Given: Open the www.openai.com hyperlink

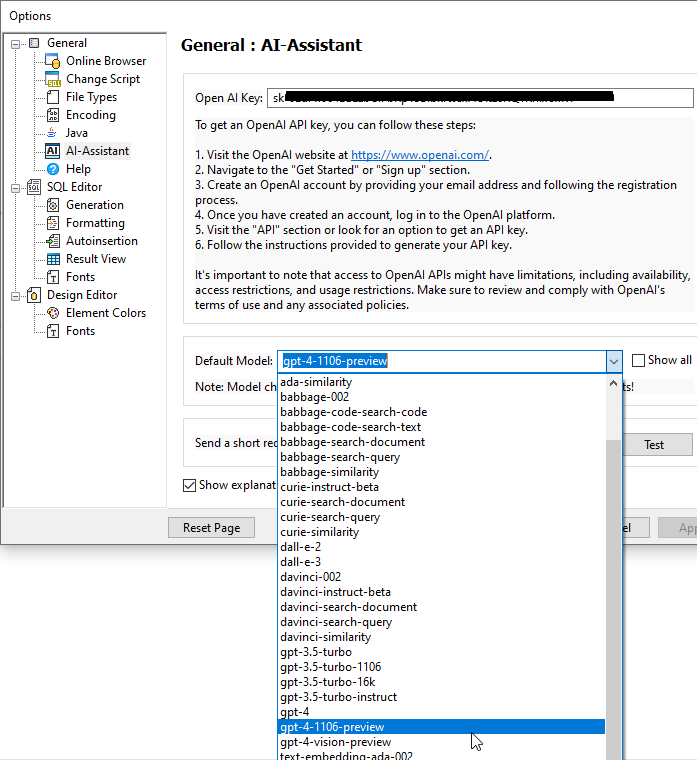Looking at the screenshot, I should [419, 155].
